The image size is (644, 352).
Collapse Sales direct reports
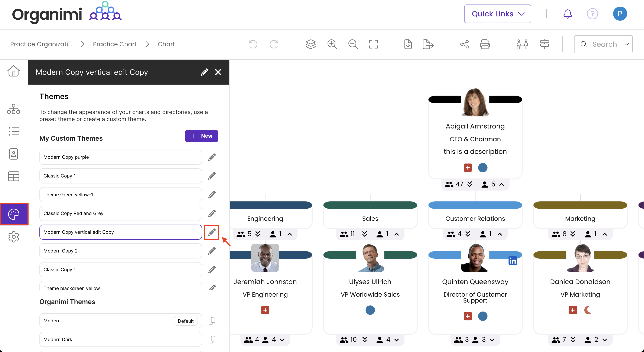[x=397, y=234]
